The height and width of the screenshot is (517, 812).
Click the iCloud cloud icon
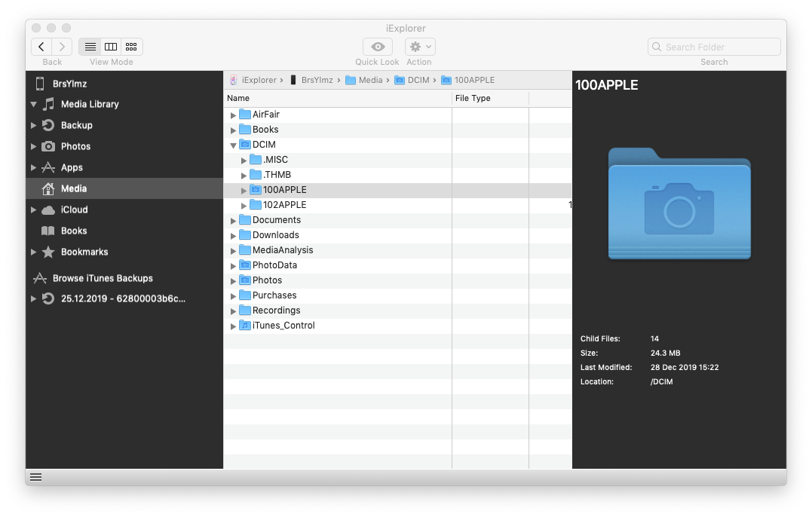48,210
